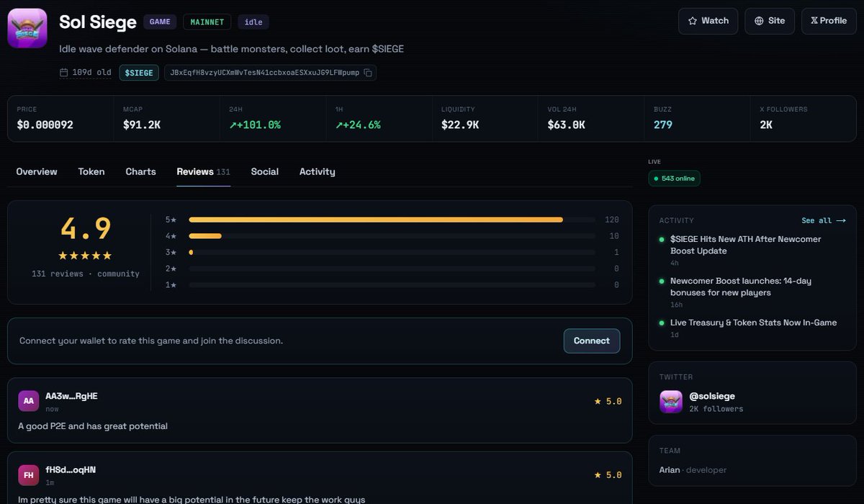
Task: Click the contract address text
Action: [264, 73]
